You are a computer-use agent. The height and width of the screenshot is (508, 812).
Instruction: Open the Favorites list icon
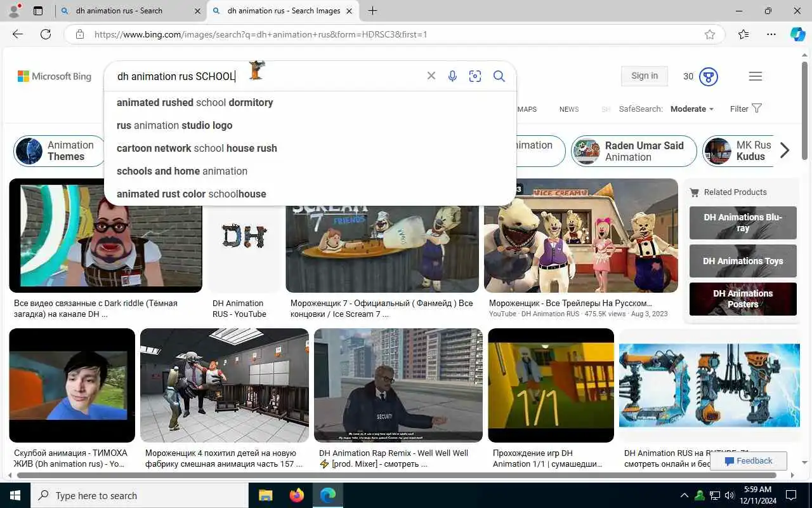click(x=743, y=34)
